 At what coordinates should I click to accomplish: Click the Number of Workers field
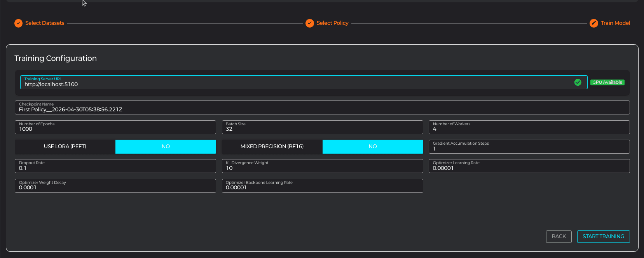click(529, 127)
